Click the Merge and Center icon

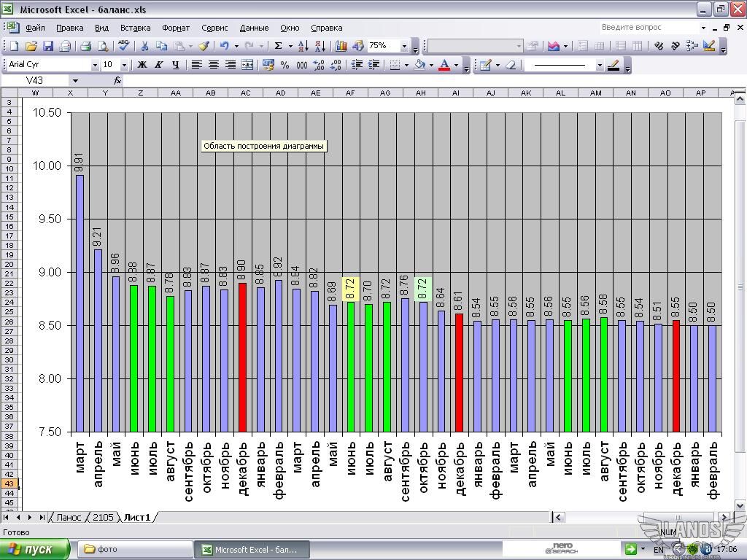pos(247,65)
